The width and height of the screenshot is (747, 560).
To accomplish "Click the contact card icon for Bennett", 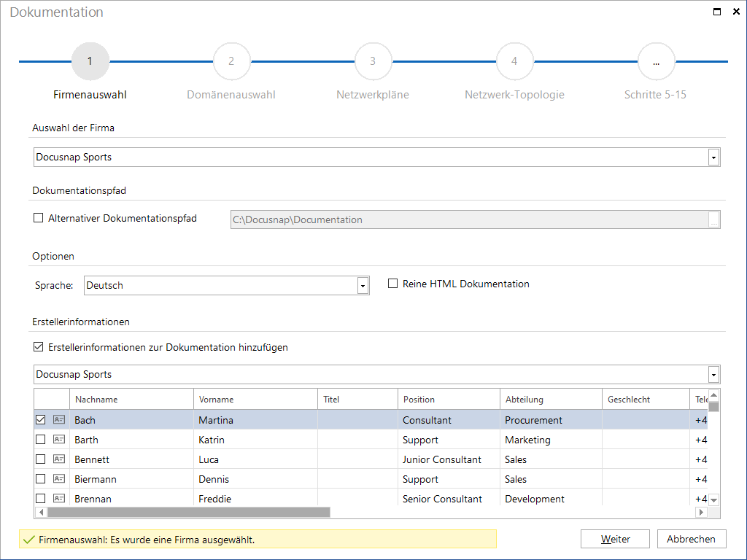I will click(x=59, y=459).
